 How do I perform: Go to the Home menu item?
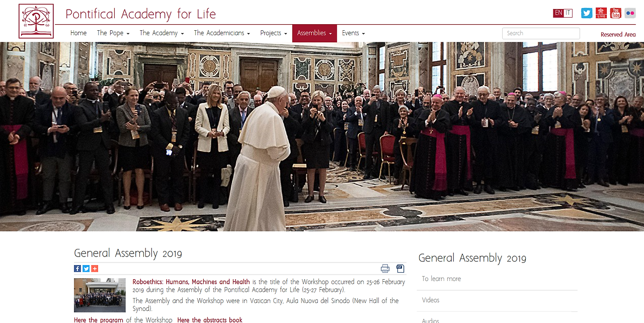(78, 33)
